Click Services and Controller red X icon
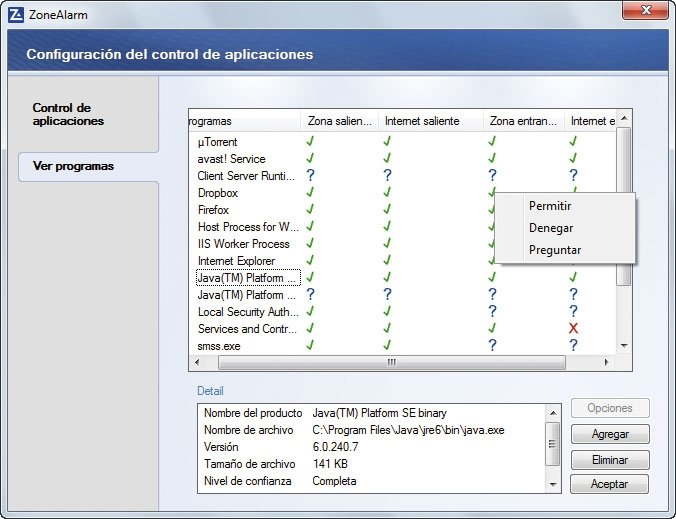The image size is (676, 519). [x=573, y=328]
